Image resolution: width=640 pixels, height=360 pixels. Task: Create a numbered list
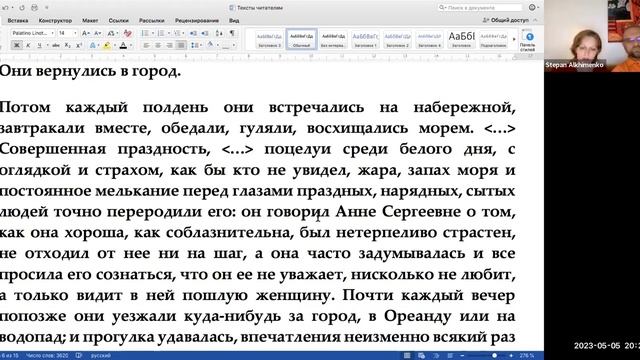click(x=161, y=33)
